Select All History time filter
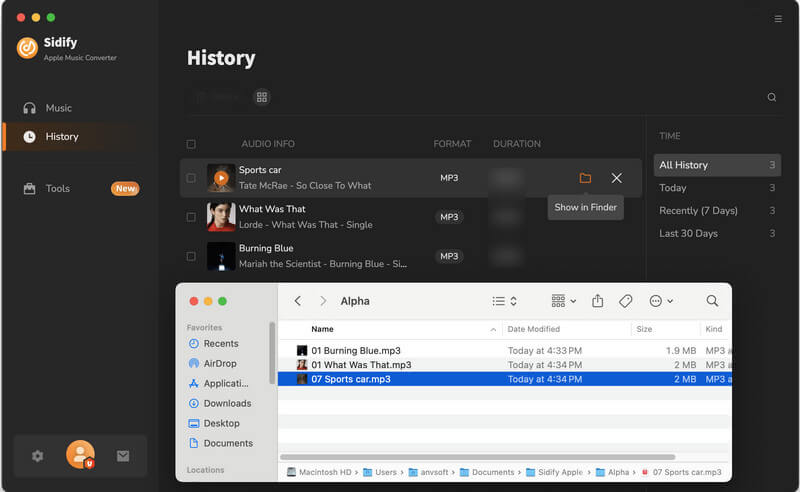The image size is (800, 492). [717, 165]
